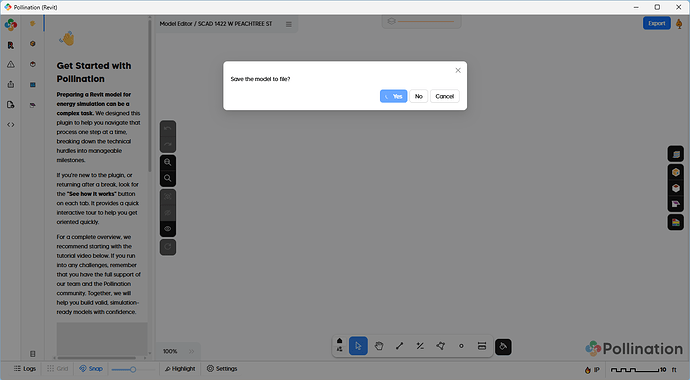Select the stacked-bars aperture tool
This screenshot has width=690, height=380.
click(x=482, y=346)
